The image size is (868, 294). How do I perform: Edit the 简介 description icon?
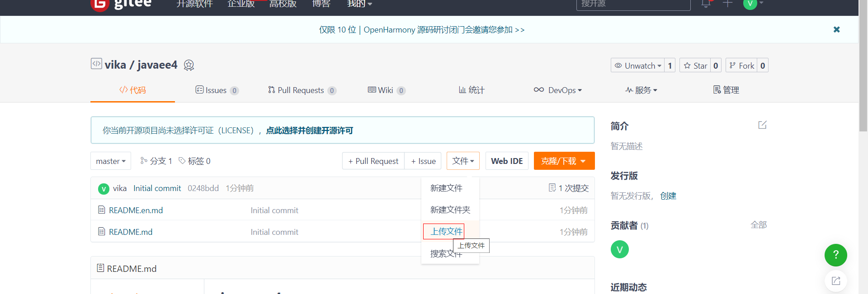763,125
